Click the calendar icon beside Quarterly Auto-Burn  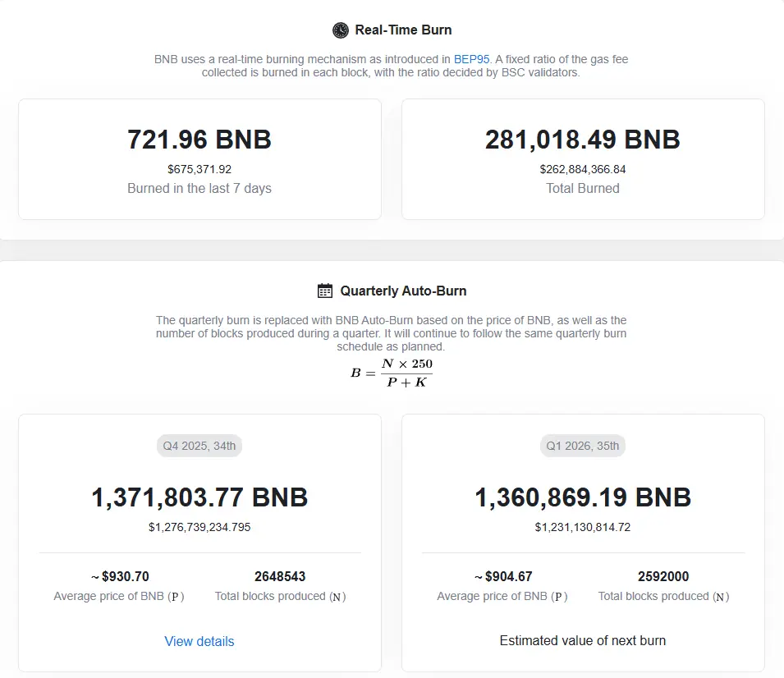click(325, 291)
